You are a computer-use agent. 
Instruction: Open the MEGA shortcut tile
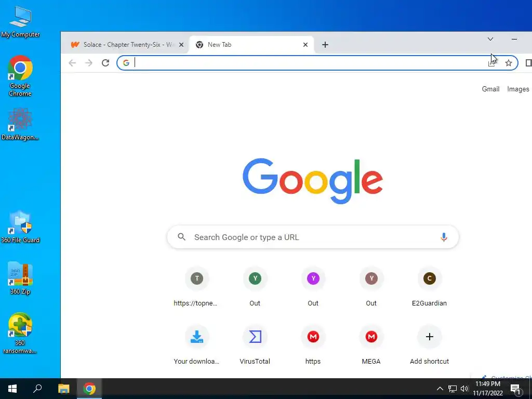point(371,345)
